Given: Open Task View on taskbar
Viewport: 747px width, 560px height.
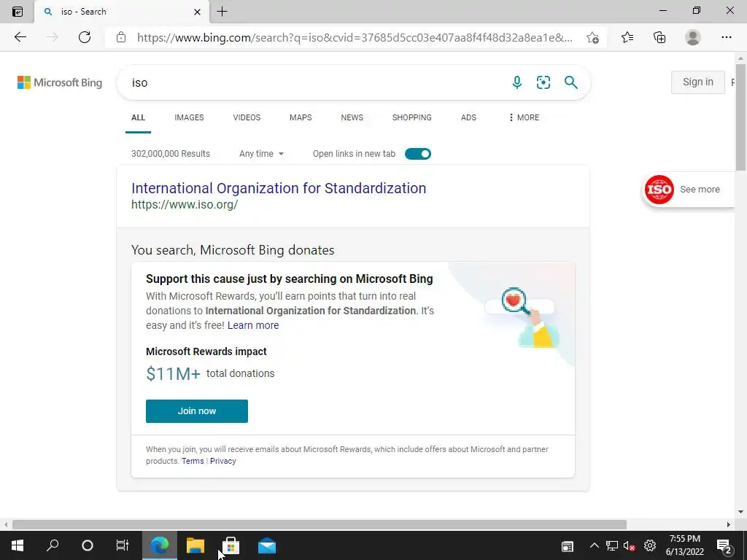Looking at the screenshot, I should [x=123, y=545].
